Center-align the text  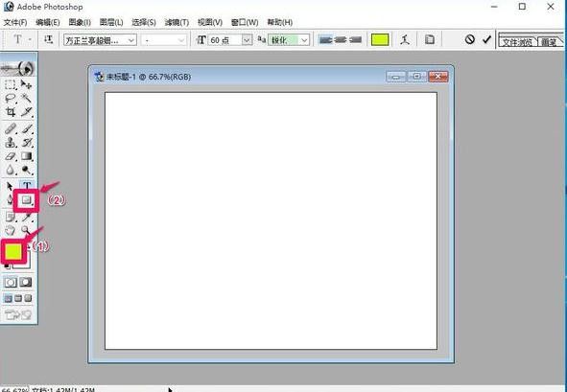[x=341, y=39]
